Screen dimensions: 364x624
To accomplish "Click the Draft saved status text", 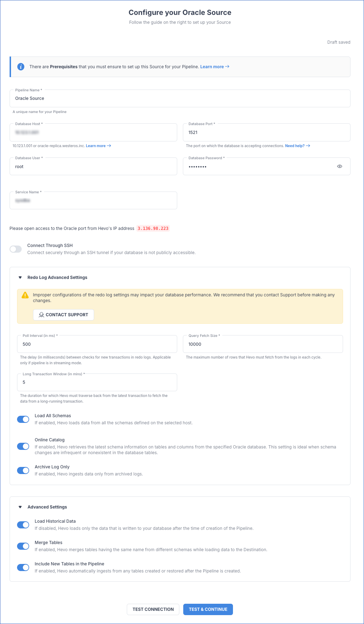I will (x=339, y=42).
